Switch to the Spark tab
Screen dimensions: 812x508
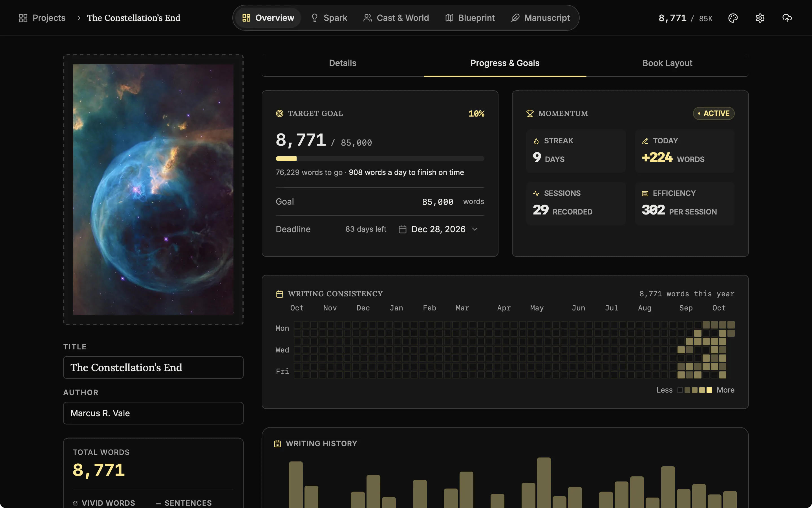pos(329,18)
